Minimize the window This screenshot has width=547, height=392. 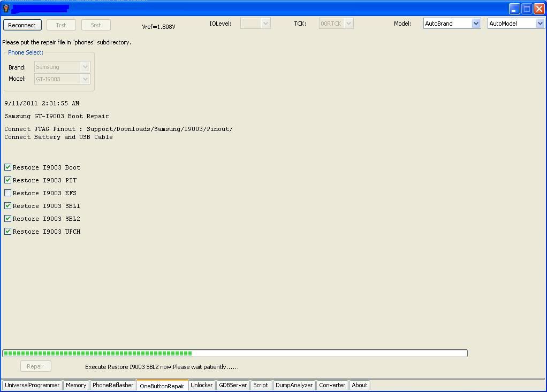(x=514, y=9)
